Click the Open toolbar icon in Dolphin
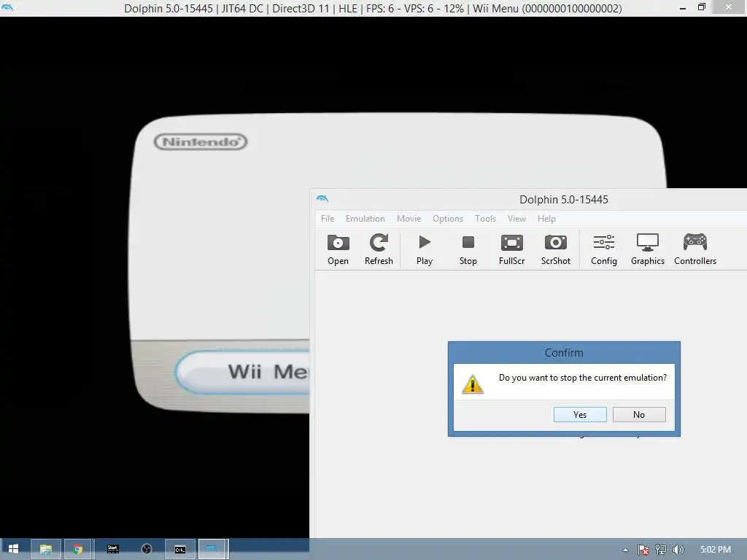Viewport: 747px width, 560px height. [x=338, y=249]
